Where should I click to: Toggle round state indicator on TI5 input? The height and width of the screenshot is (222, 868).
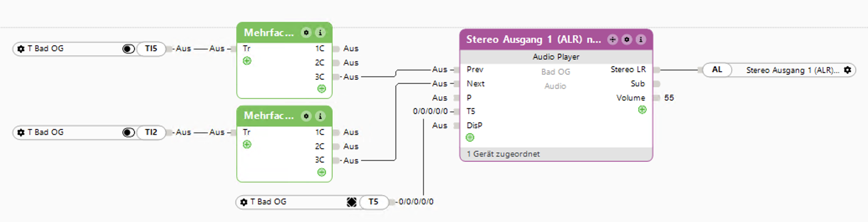[128, 49]
